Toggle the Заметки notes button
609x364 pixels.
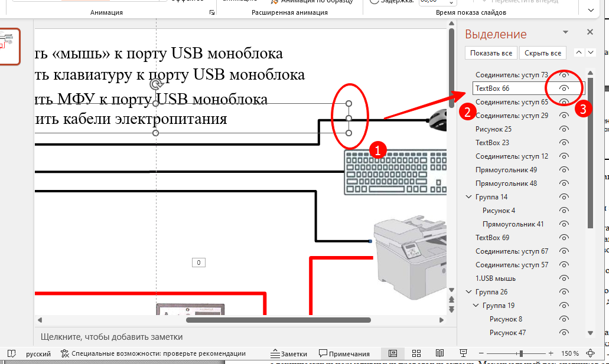289,353
